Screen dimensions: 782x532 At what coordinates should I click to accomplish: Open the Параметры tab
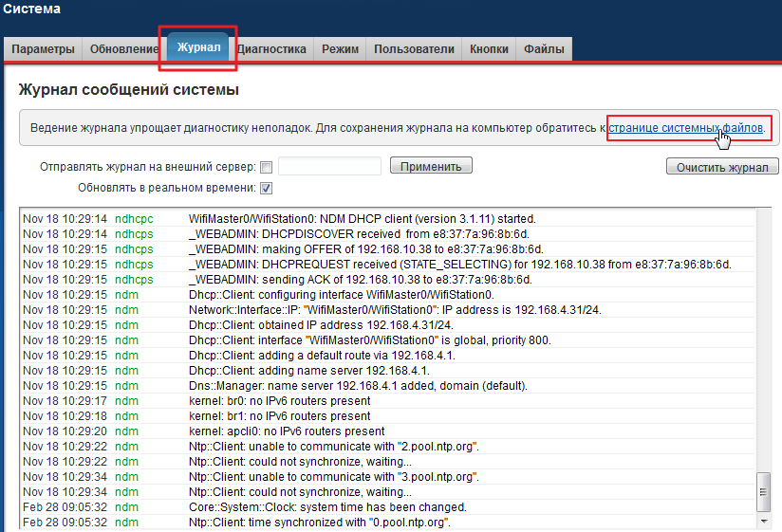(43, 49)
